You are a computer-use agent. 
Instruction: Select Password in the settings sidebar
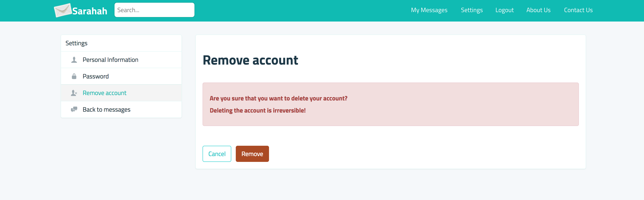(x=121, y=76)
